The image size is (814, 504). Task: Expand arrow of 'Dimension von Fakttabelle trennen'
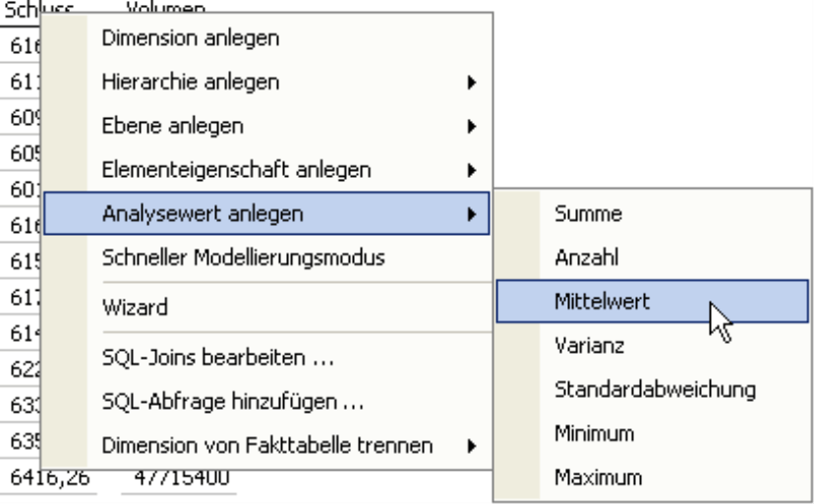pyautogui.click(x=473, y=446)
